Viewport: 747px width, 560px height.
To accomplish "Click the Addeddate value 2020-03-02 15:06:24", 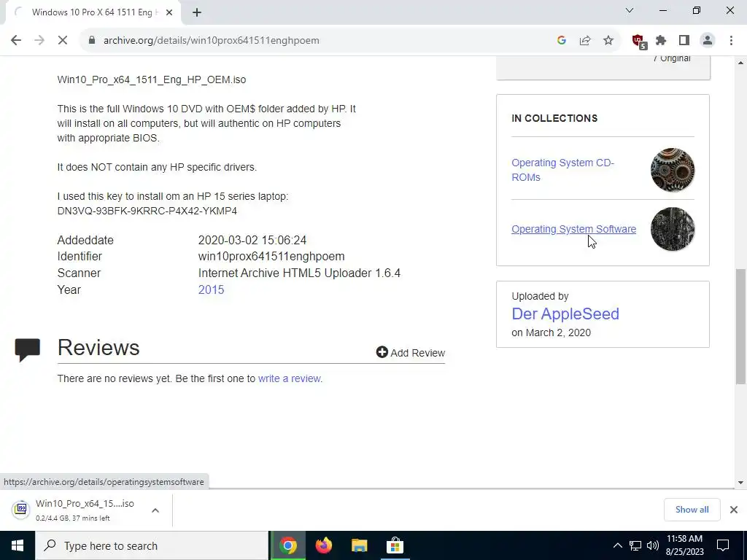I will pyautogui.click(x=252, y=240).
